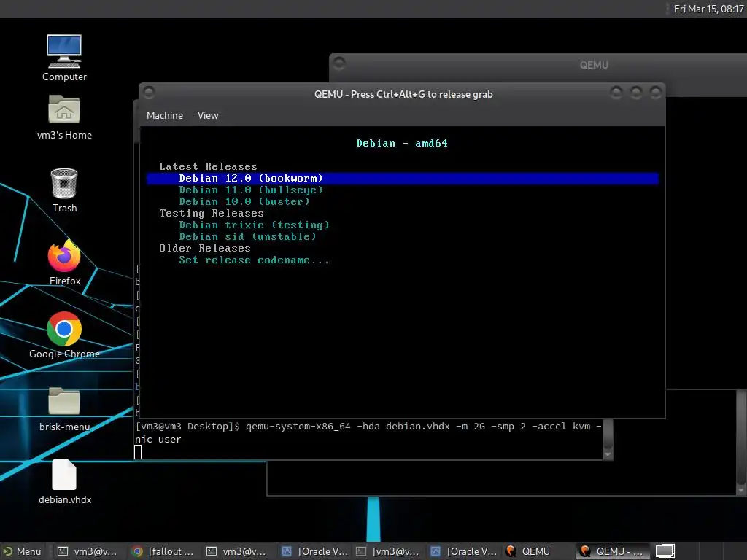This screenshot has width=747, height=560.
Task: Click the workspace switcher icon in the taskbar
Action: coord(665,551)
